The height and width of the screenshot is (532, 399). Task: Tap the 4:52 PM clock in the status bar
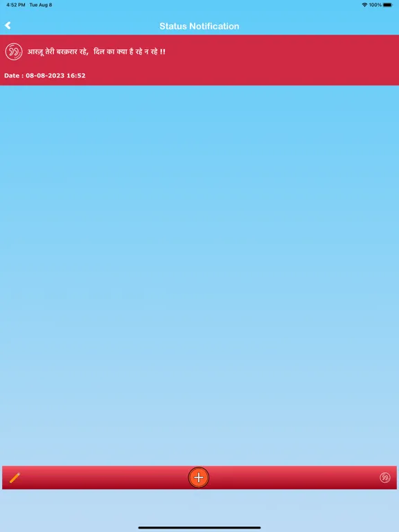(16, 5)
